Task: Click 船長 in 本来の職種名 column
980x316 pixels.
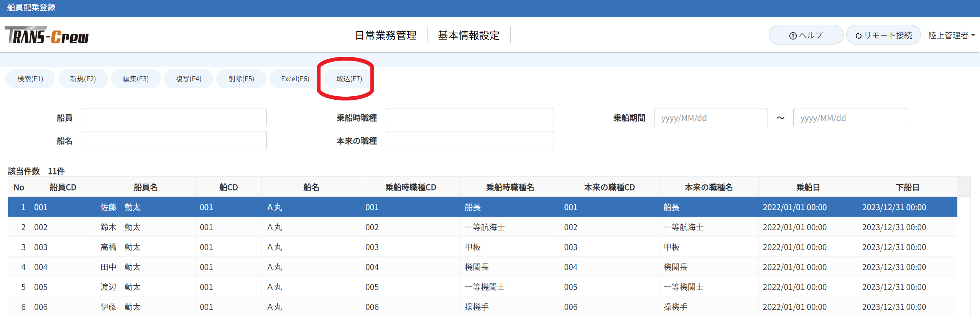Action: [671, 207]
